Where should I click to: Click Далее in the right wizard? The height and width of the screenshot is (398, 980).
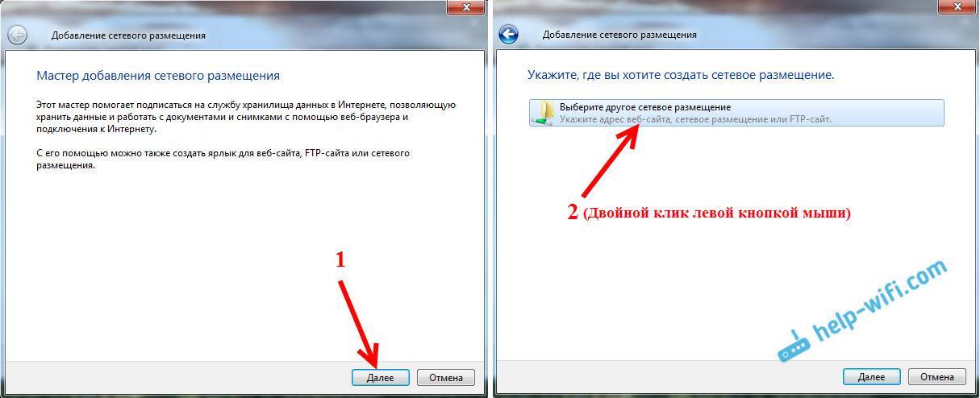[x=872, y=376]
